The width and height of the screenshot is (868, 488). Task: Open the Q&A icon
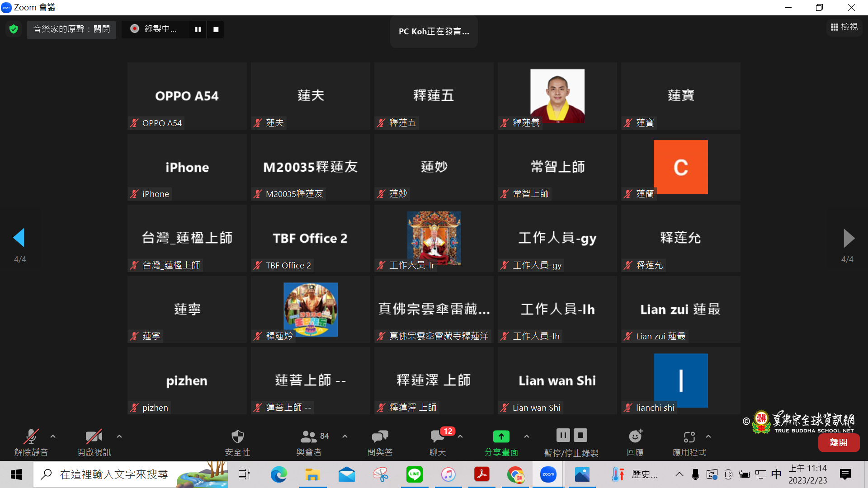pos(380,436)
